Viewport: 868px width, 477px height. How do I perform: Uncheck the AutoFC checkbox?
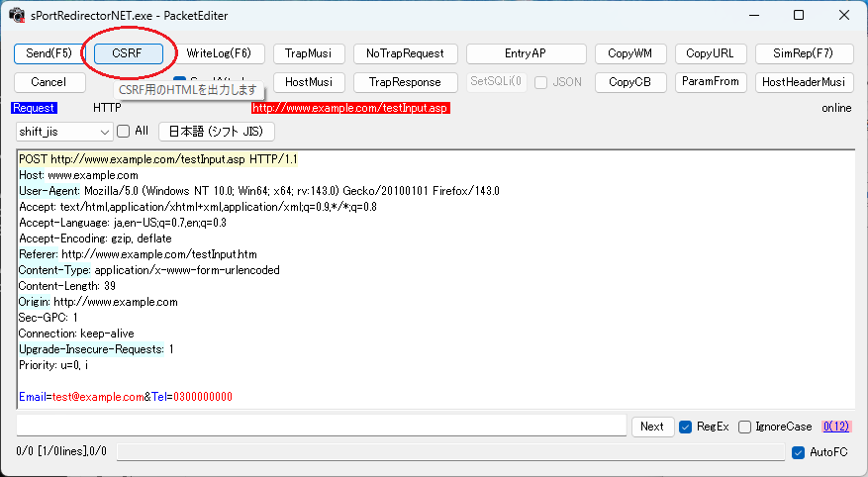pyautogui.click(x=799, y=452)
